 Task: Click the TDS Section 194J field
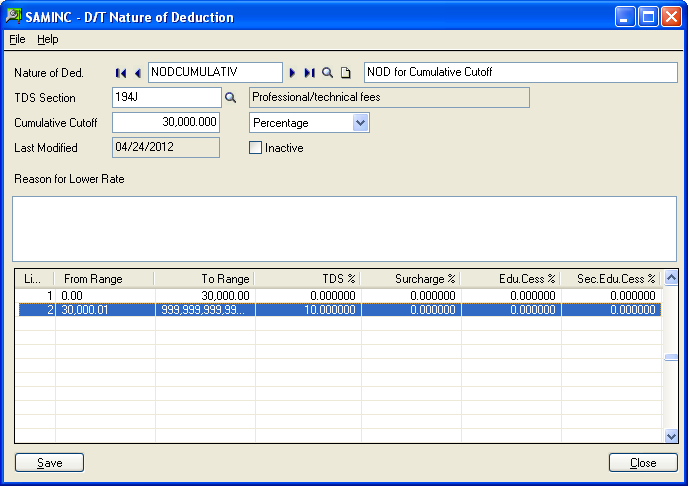167,97
